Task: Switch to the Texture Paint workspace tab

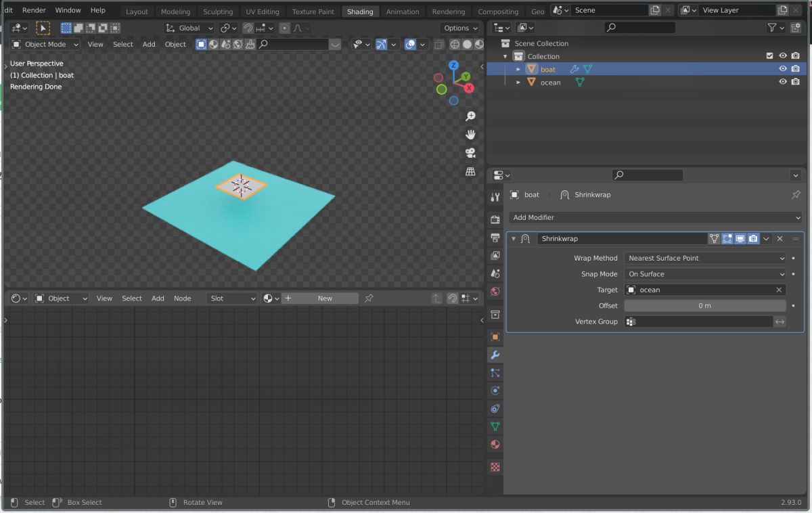Action: [313, 12]
